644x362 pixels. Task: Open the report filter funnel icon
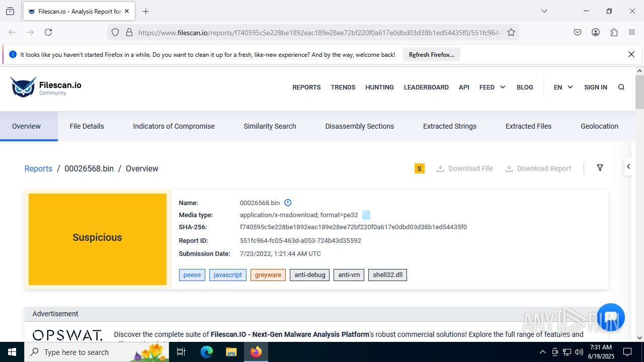click(600, 168)
